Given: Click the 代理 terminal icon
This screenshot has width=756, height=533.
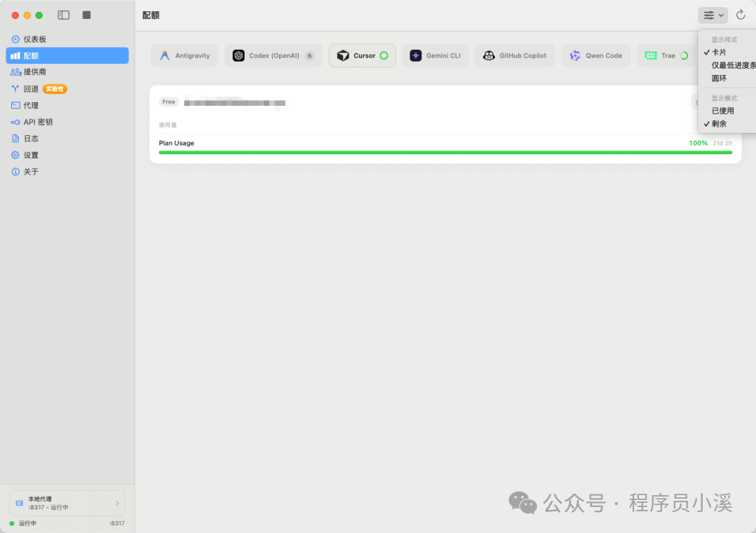Looking at the screenshot, I should (x=15, y=105).
